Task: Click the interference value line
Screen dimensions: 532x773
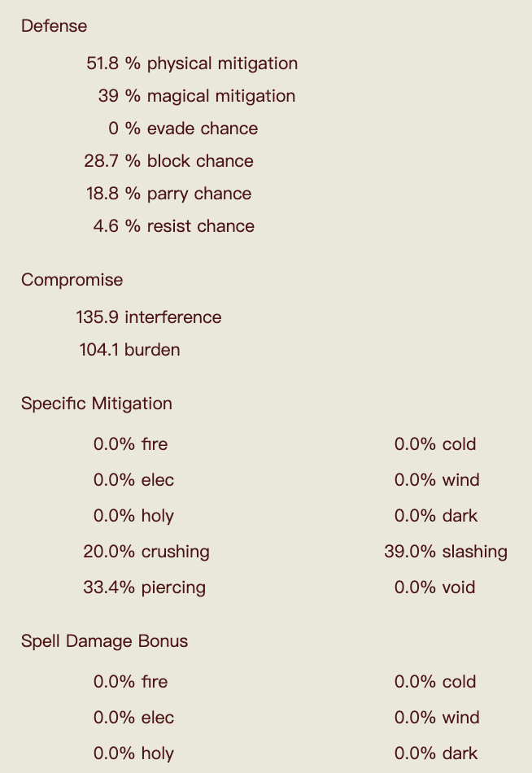Action: click(x=149, y=317)
